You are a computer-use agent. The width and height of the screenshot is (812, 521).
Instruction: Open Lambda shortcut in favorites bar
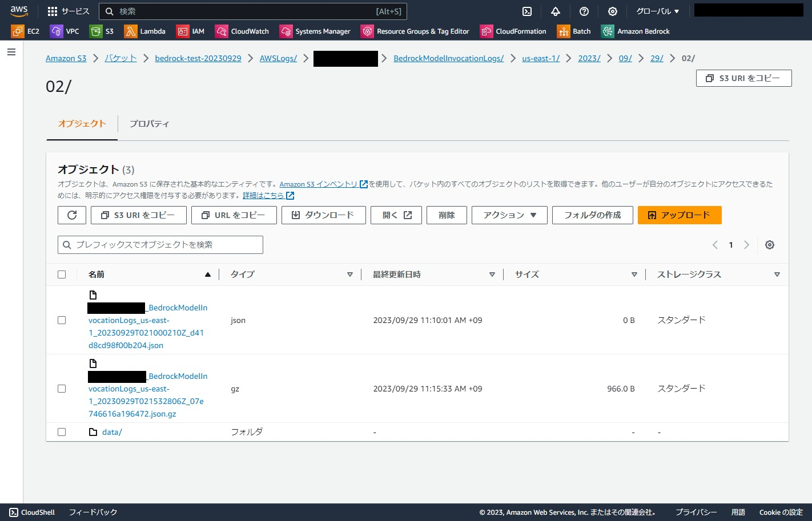146,31
